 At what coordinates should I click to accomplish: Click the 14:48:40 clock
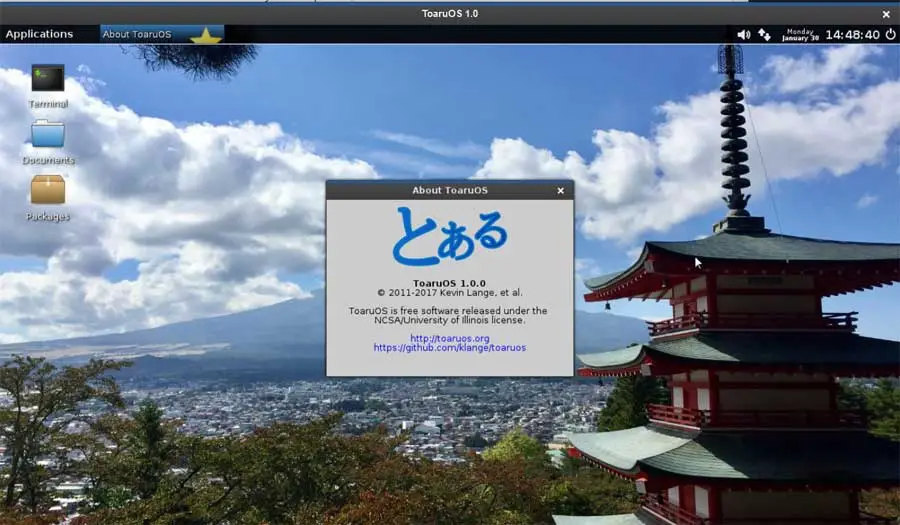(x=852, y=34)
